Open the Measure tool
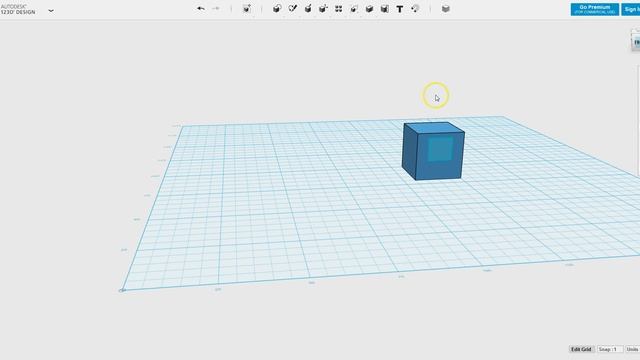This screenshot has width=640, height=360. (x=384, y=9)
